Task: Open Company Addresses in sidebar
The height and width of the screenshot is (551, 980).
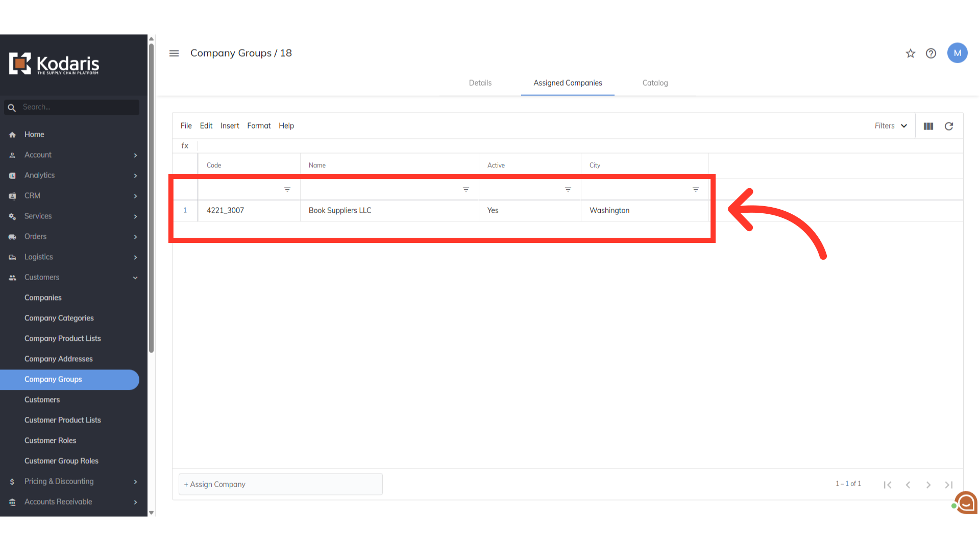Action: (59, 359)
